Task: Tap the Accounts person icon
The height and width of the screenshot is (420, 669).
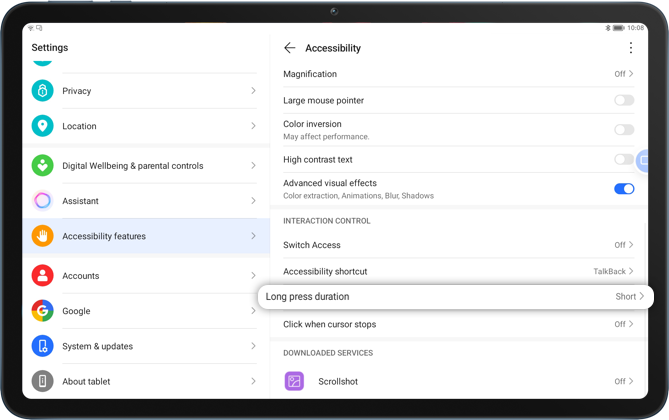Action: (42, 276)
